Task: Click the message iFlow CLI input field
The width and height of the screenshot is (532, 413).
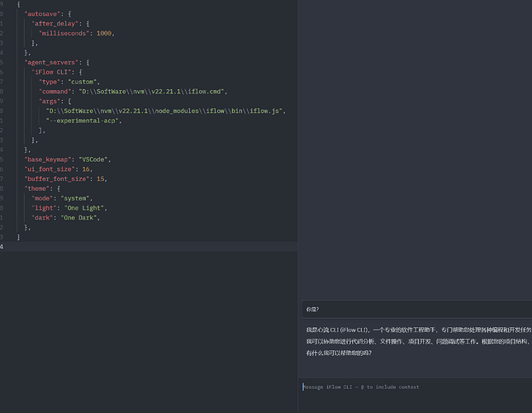Action: point(416,387)
